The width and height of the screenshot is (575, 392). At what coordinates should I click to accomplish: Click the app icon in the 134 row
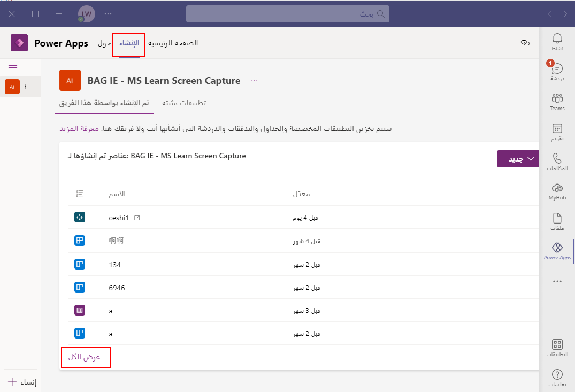click(x=80, y=264)
